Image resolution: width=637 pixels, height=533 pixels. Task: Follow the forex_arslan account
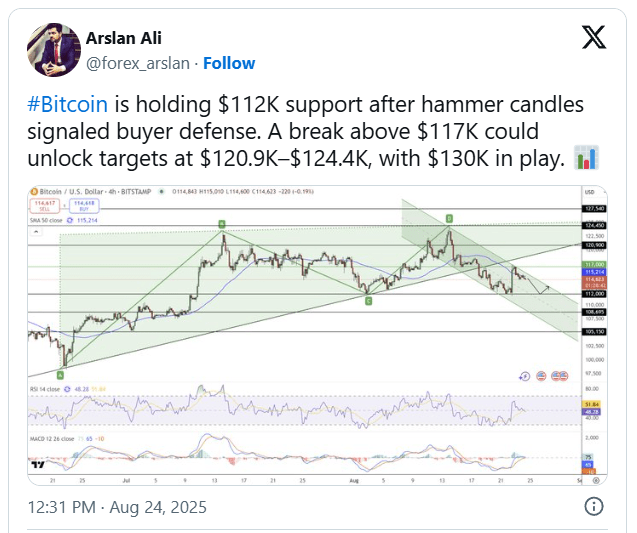tap(229, 63)
